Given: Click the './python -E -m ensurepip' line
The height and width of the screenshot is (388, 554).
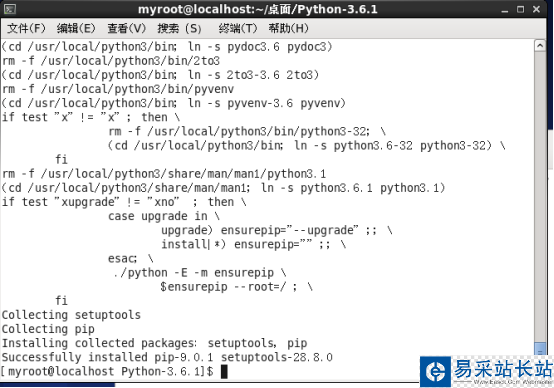Looking at the screenshot, I should 200,272.
